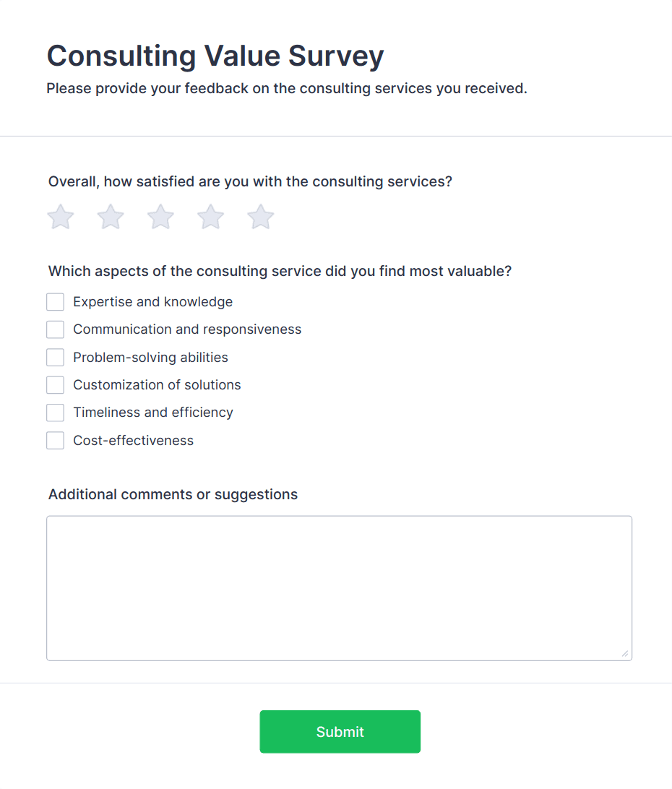Give a three-star satisfaction rating
This screenshot has width=672, height=789.
tap(160, 216)
